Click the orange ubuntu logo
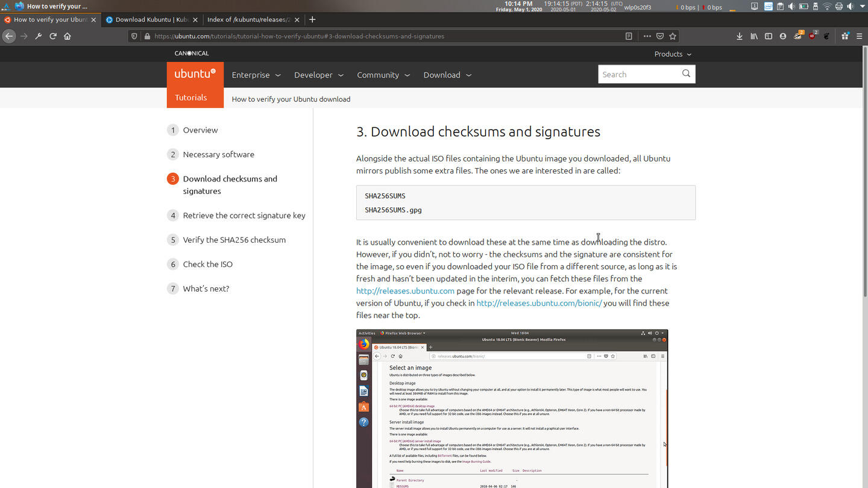Image resolution: width=868 pixels, height=488 pixels. 195,74
